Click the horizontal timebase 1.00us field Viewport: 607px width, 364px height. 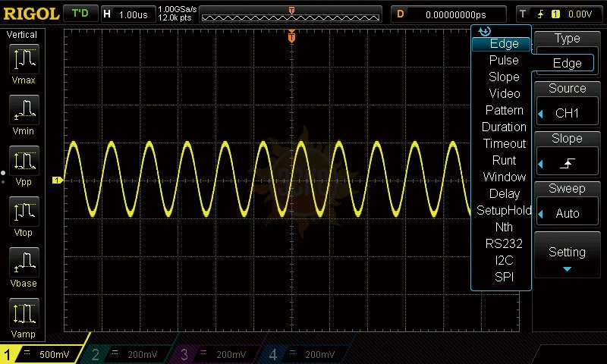tap(133, 14)
